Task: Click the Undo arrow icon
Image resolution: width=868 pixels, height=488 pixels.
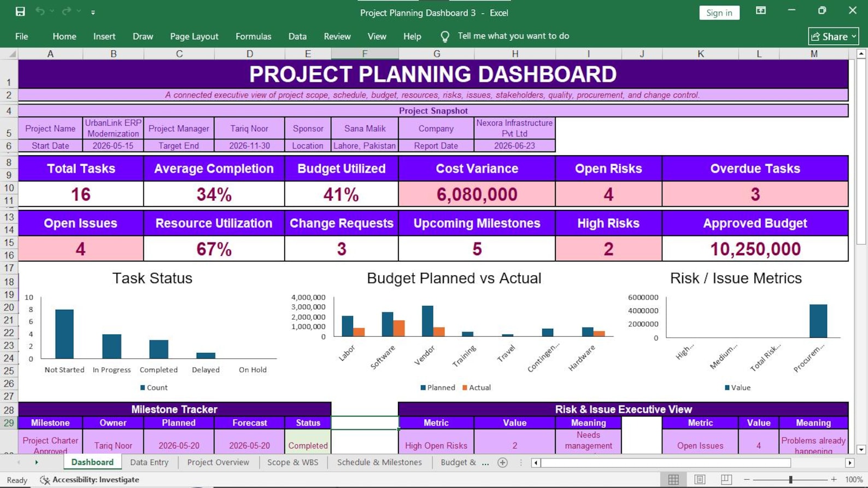Action: pos(40,11)
